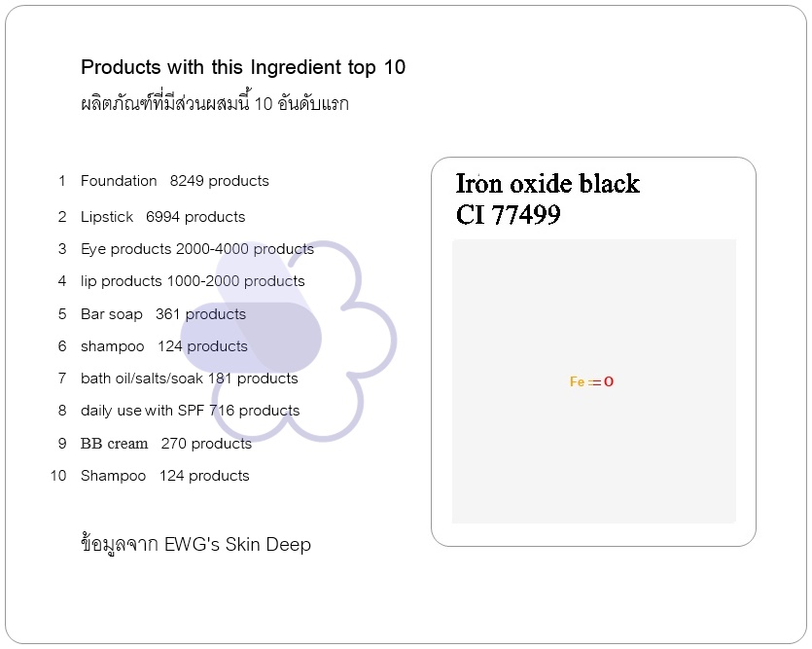Image resolution: width=812 pixels, height=649 pixels.
Task: Click the rank number 1 in list
Action: click(62, 181)
